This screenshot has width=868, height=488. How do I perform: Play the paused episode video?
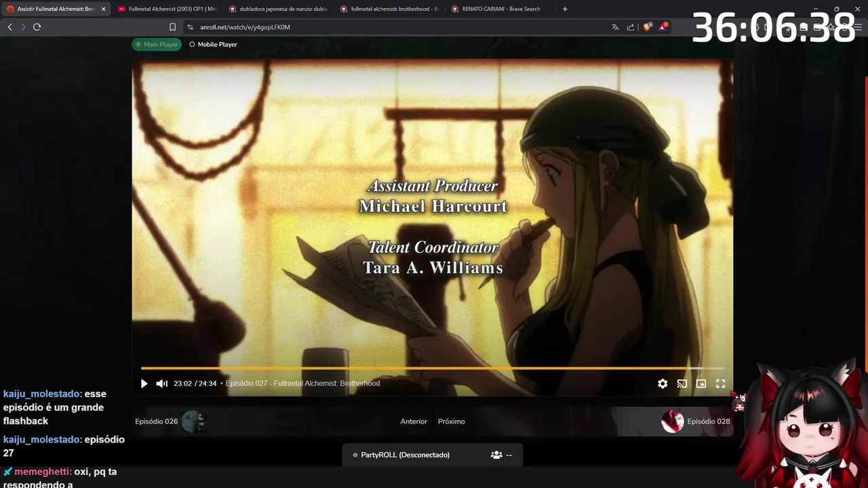click(x=144, y=384)
